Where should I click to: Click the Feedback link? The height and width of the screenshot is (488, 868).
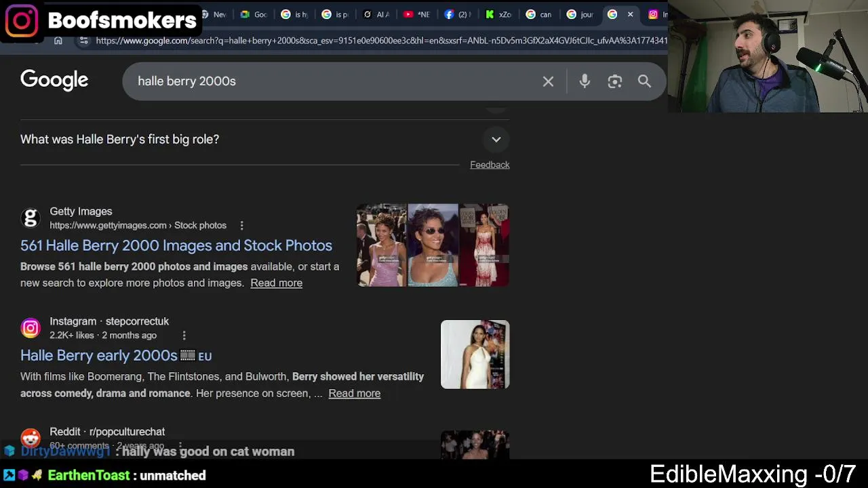(x=490, y=165)
